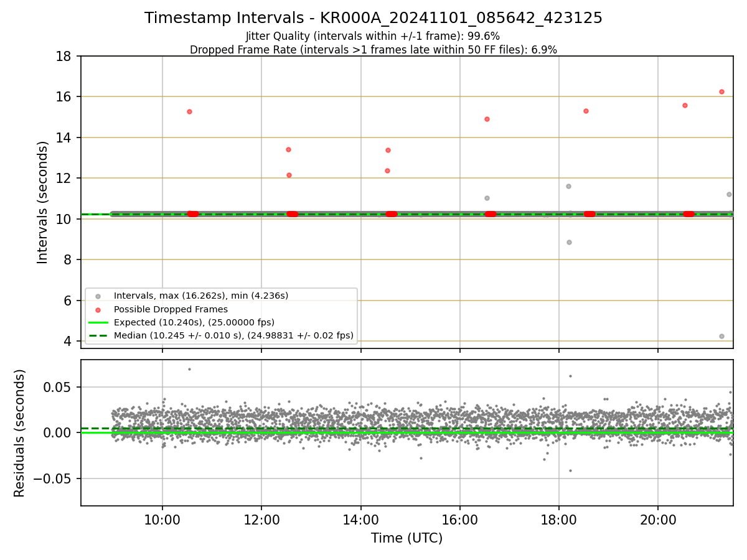Click the Residuals (seconds) y-axis label

(x=20, y=433)
